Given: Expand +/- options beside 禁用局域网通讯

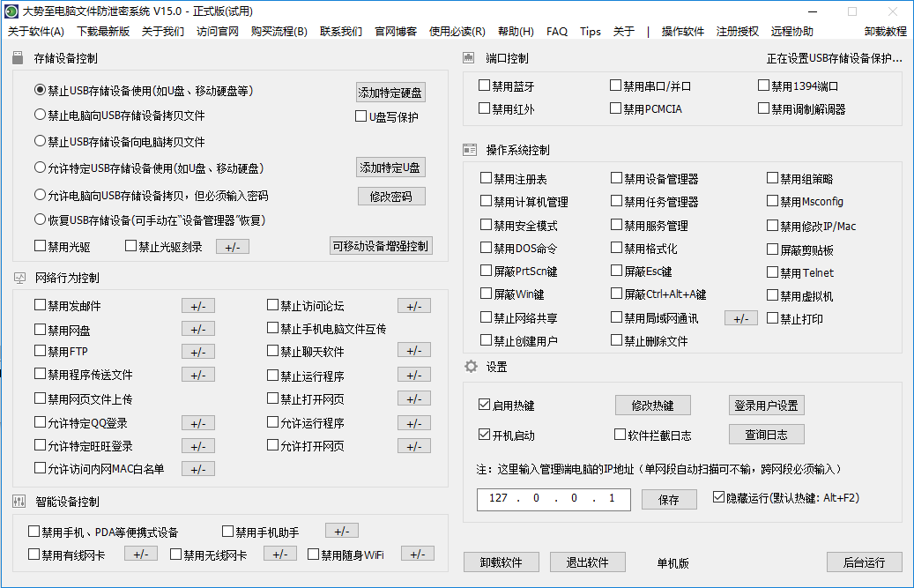Looking at the screenshot, I should (x=740, y=318).
